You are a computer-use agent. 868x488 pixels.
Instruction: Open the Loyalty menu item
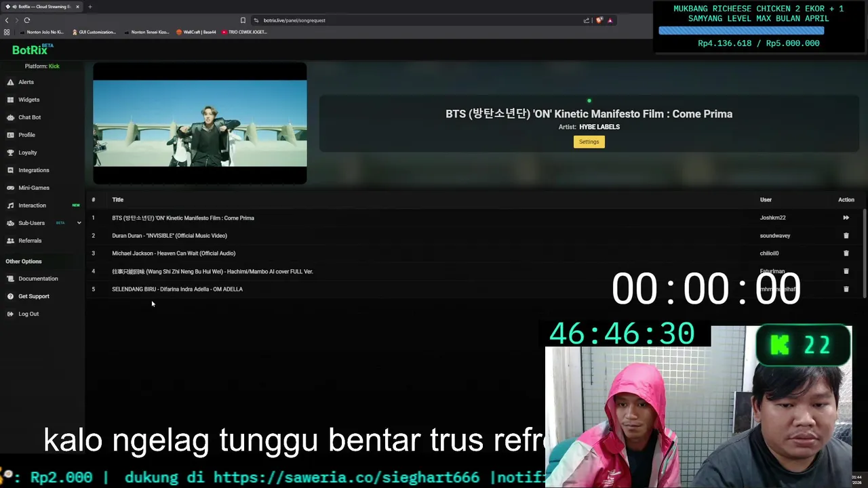click(28, 152)
